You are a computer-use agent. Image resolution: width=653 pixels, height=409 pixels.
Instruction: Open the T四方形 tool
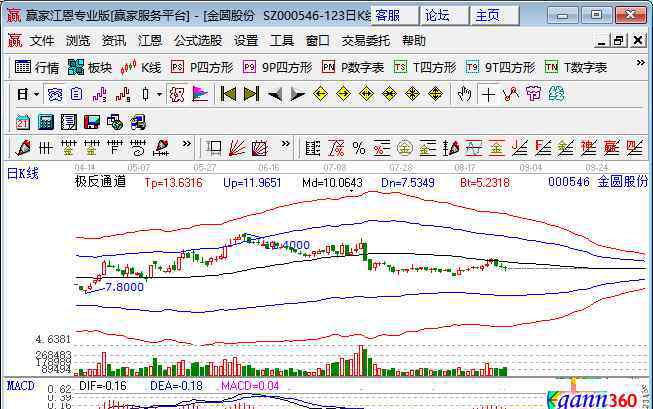[x=425, y=67]
